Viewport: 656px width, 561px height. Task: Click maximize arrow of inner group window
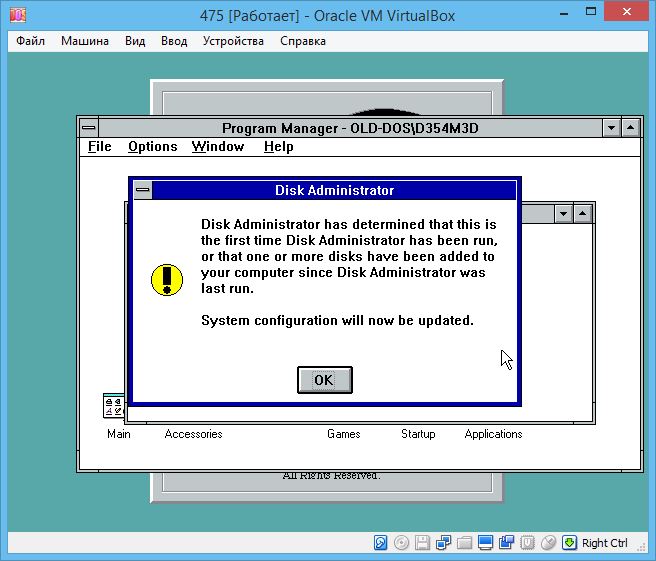coord(582,214)
